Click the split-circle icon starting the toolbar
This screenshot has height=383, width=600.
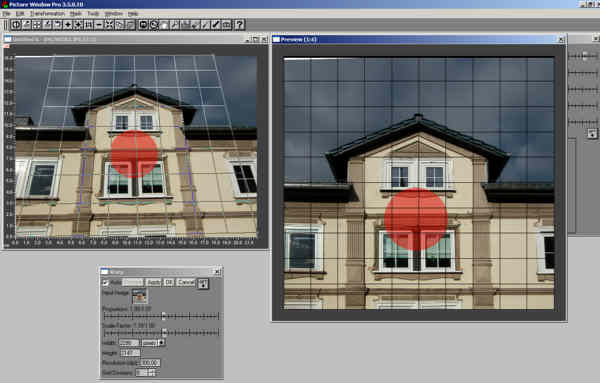click(x=16, y=25)
